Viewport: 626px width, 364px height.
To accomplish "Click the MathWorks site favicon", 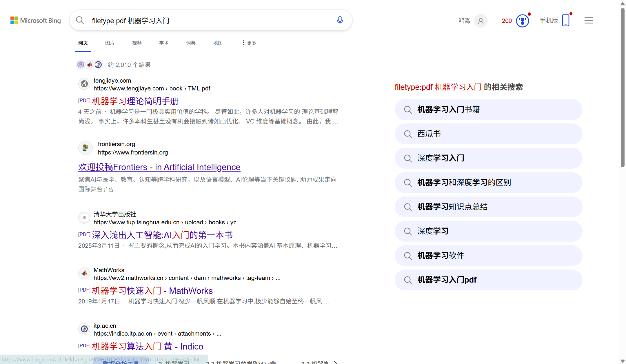I will tap(84, 273).
